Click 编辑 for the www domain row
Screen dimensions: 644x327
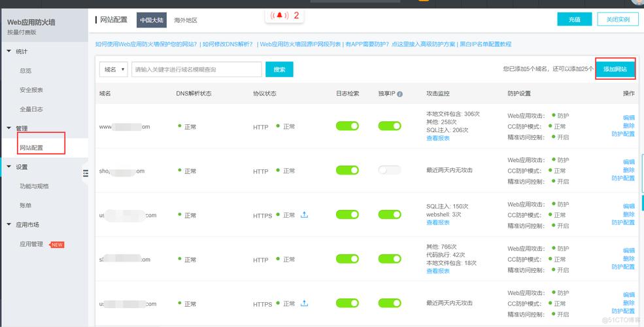(x=629, y=118)
